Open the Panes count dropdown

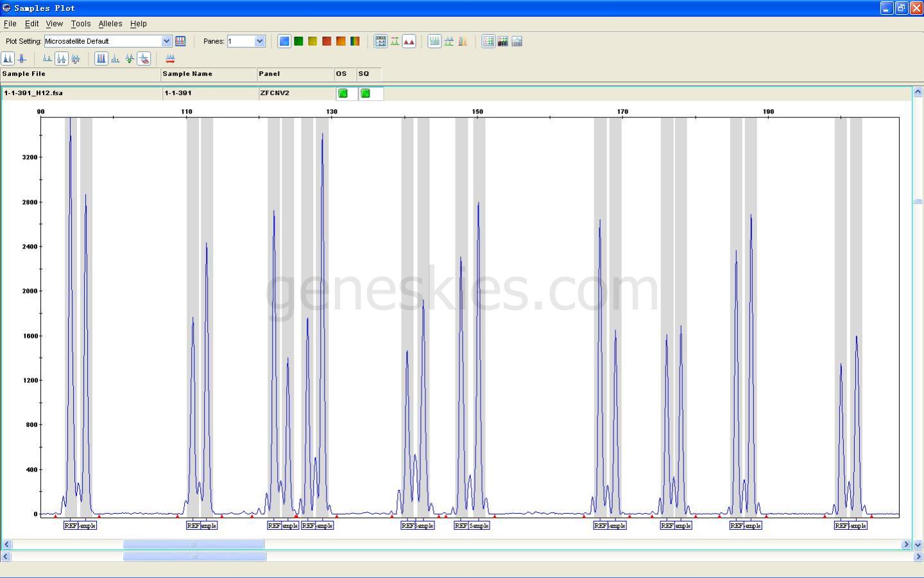tap(259, 41)
